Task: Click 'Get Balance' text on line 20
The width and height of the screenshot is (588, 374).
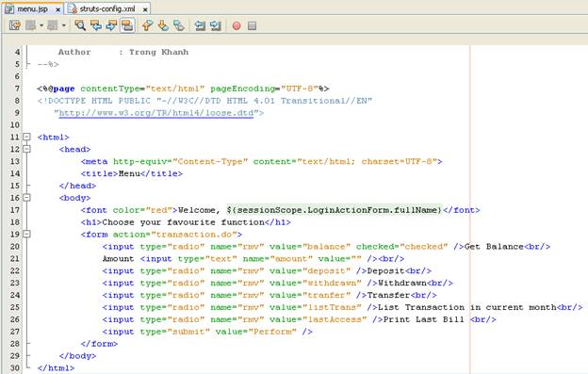Action: 494,247
